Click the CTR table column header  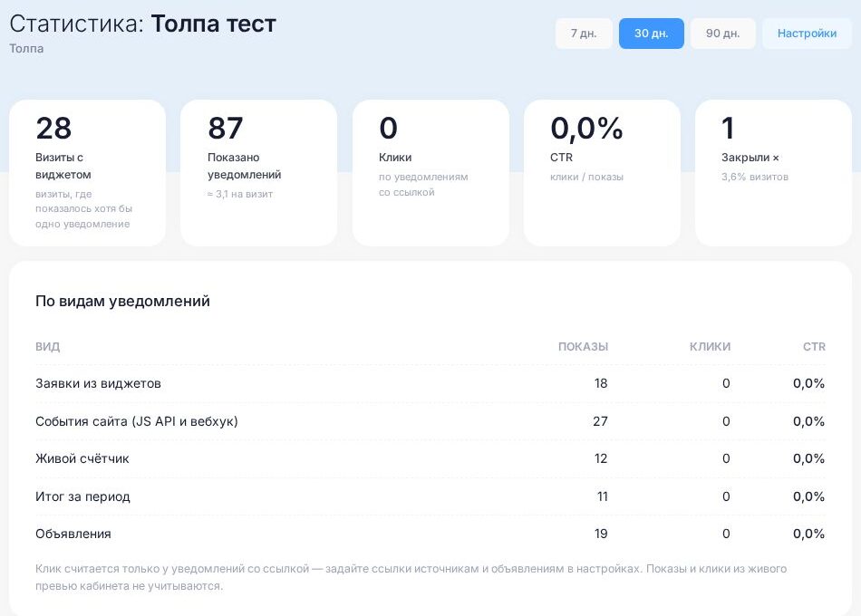pyautogui.click(x=815, y=346)
